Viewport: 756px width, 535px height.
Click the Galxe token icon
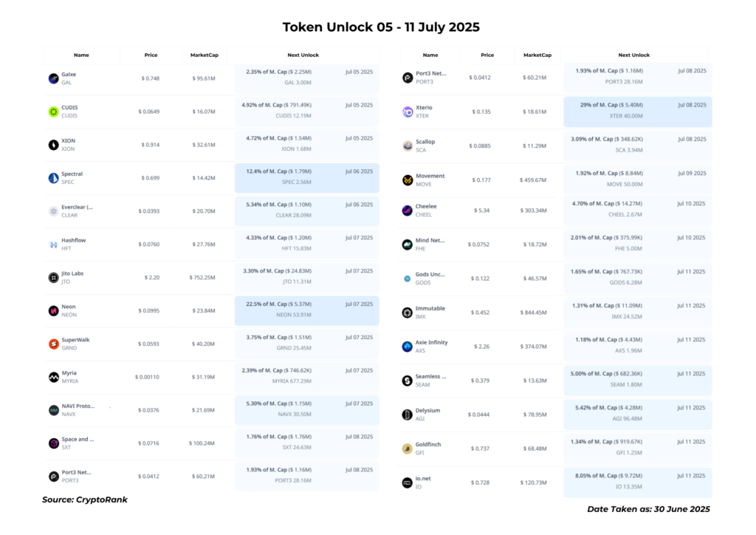pos(53,78)
